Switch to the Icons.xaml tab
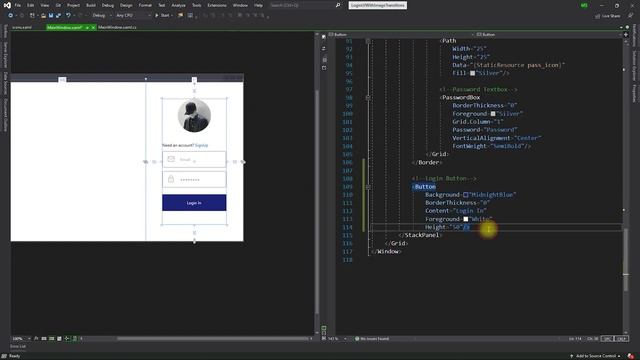 [x=22, y=27]
